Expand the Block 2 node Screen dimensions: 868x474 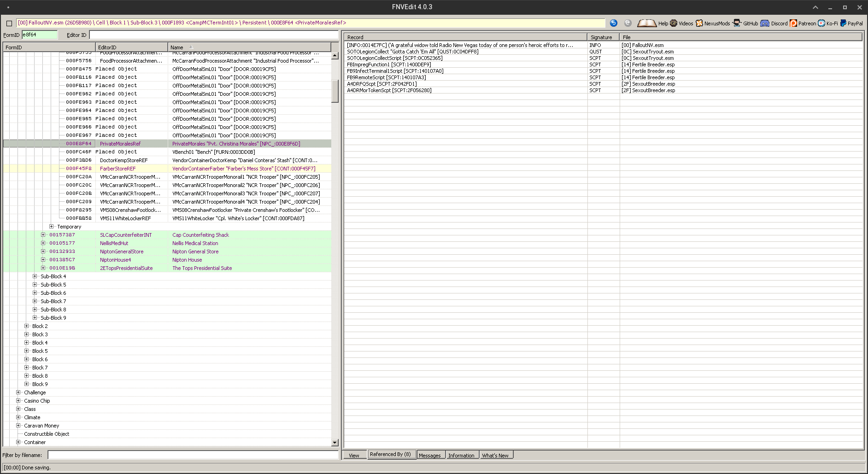[x=26, y=326]
